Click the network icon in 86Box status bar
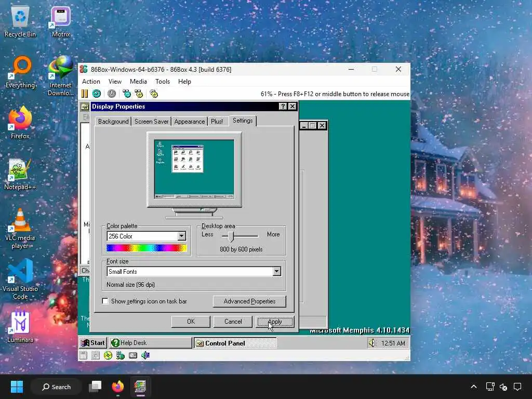532x399 pixels. click(120, 355)
